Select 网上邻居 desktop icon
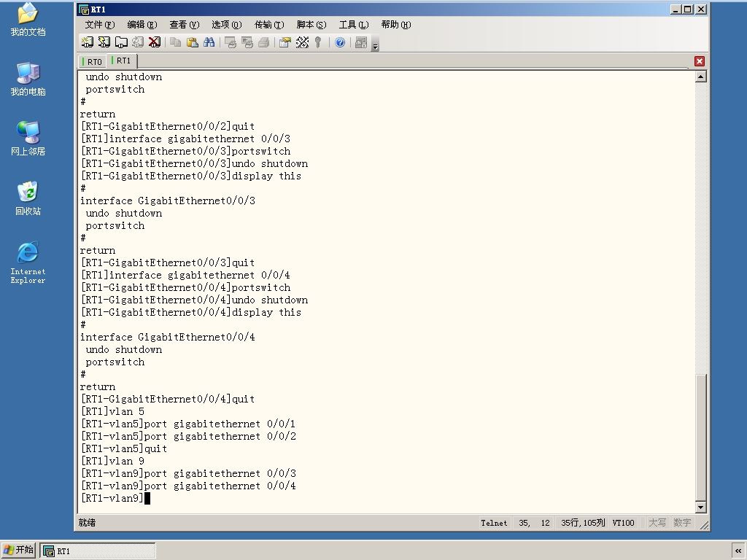 click(x=28, y=139)
